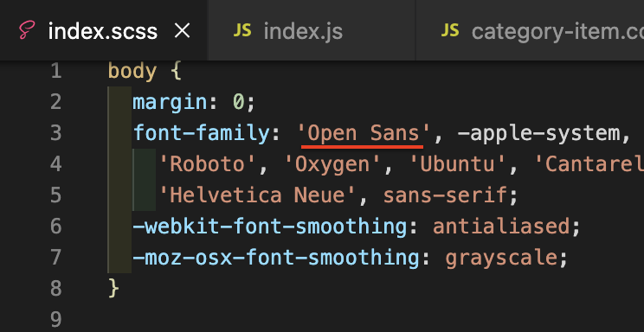Click the 'antialiased' value
Screen dimensions: 644x332
tap(501, 227)
